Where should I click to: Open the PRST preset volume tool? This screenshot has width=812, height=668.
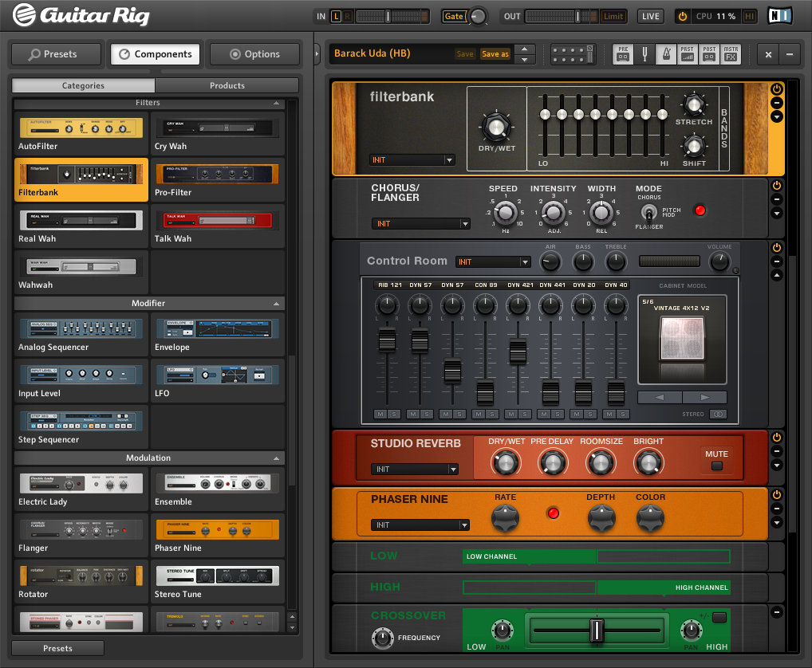[x=688, y=54]
